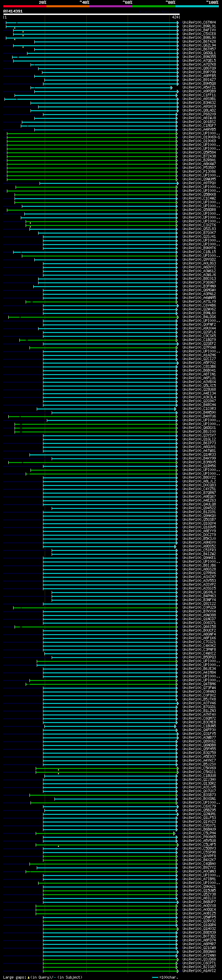Select the UniRef100_C5LHF5 label

199,845
